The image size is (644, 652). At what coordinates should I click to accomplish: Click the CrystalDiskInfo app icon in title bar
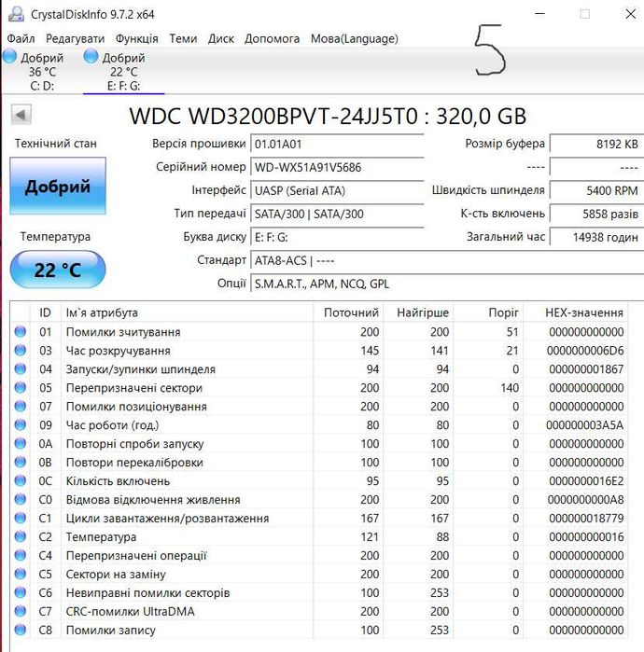coord(17,14)
